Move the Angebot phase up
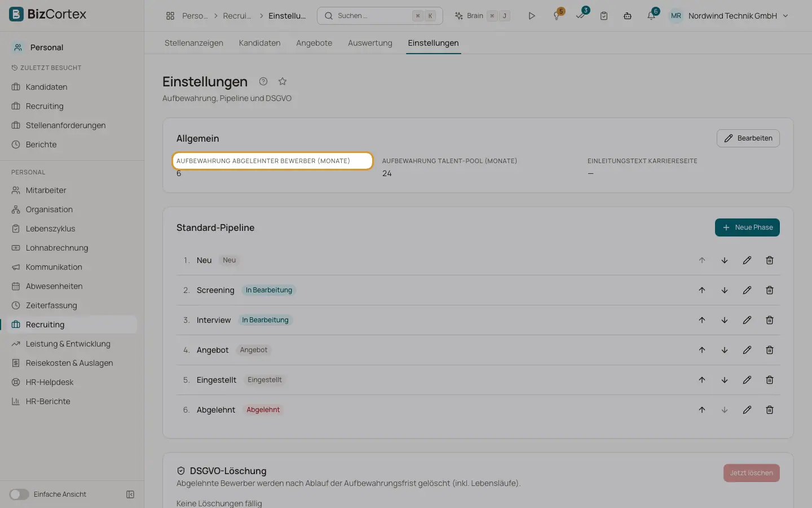Screen dimensions: 812x508 point(702,350)
